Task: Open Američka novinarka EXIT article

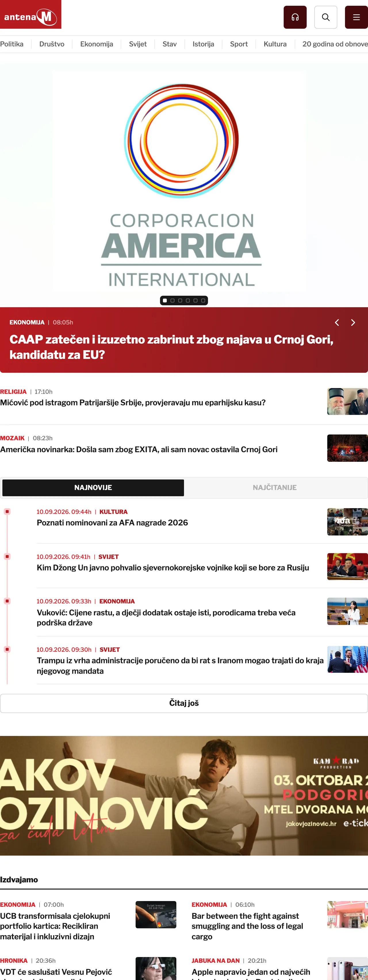Action: point(139,450)
